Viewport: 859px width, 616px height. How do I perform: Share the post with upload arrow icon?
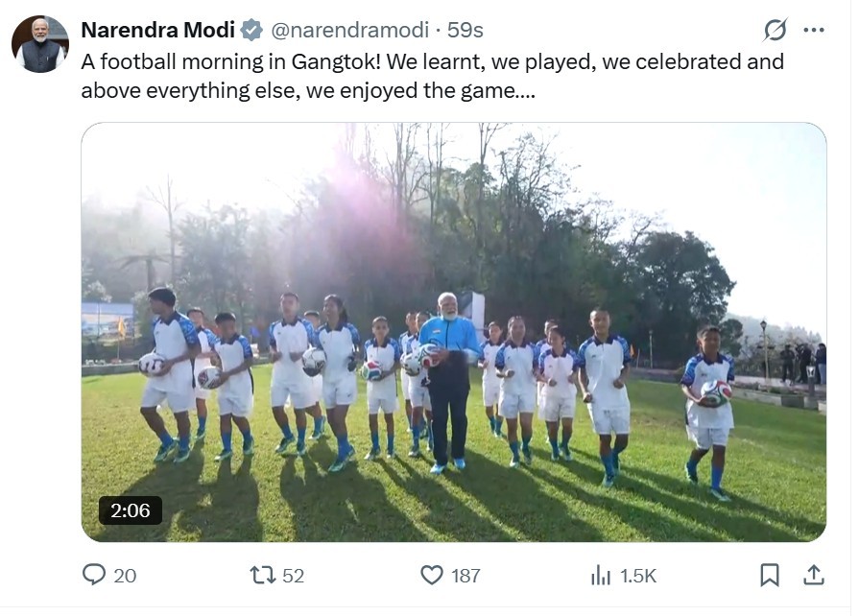[814, 575]
